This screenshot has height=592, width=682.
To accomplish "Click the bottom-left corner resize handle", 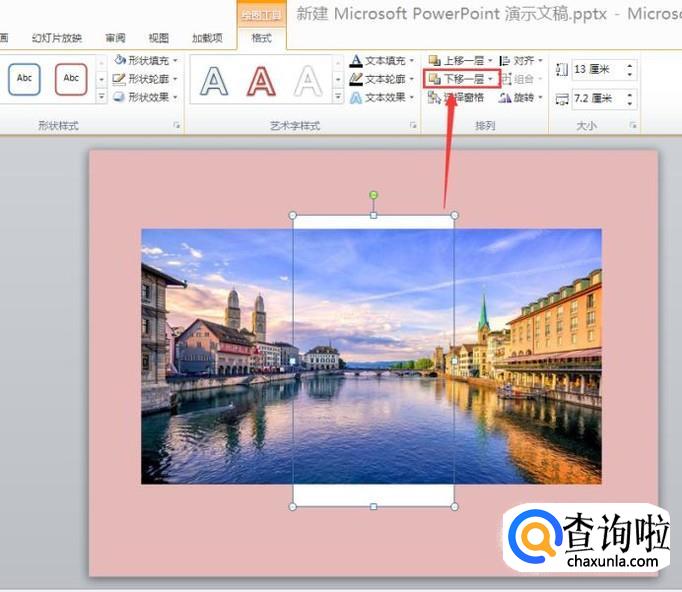I will (293, 506).
